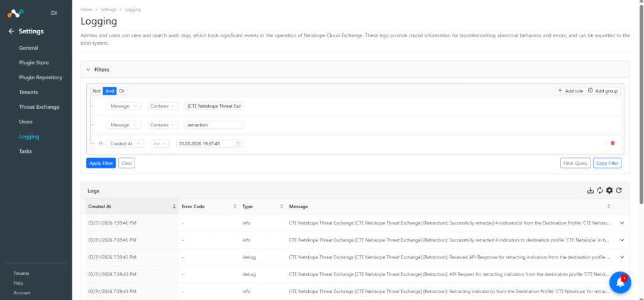
Task: Open Tenants link in sidebar footer
Action: (21, 274)
